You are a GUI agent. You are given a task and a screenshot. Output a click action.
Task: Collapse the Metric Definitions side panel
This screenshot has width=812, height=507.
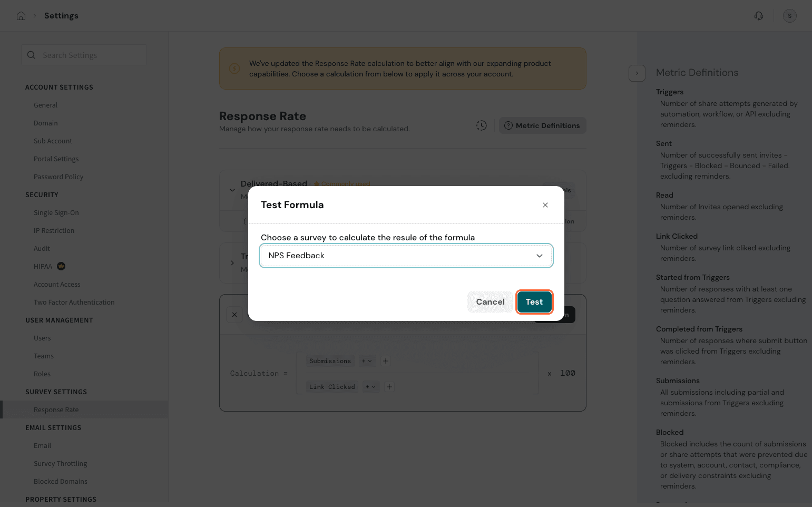tap(637, 73)
